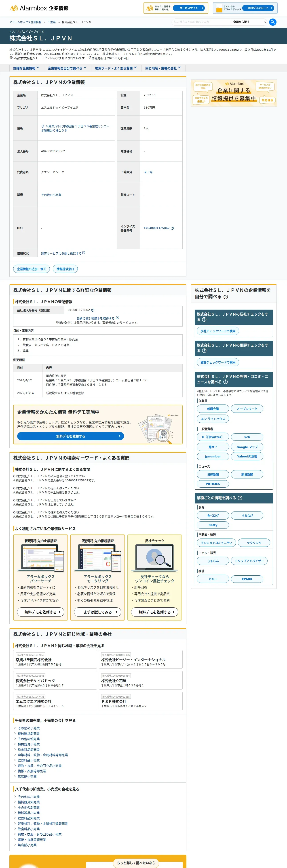Open Jpnumber search button
The width and height of the screenshot is (287, 868).
[213, 456]
